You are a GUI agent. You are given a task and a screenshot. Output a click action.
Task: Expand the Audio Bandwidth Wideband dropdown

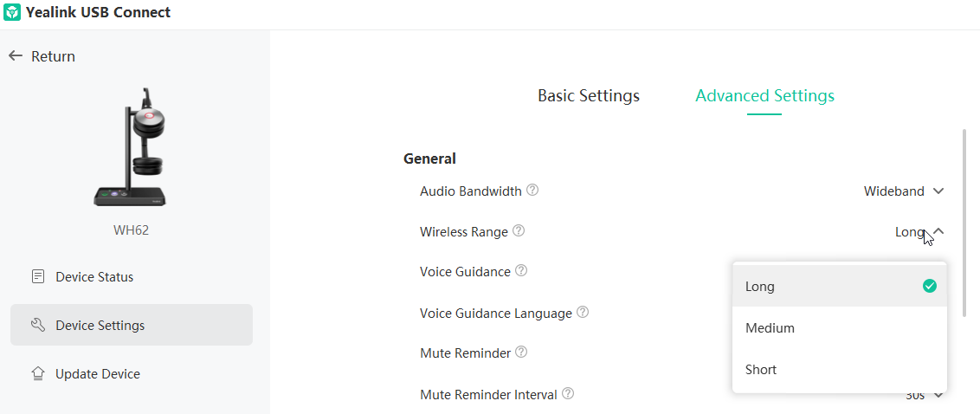904,191
